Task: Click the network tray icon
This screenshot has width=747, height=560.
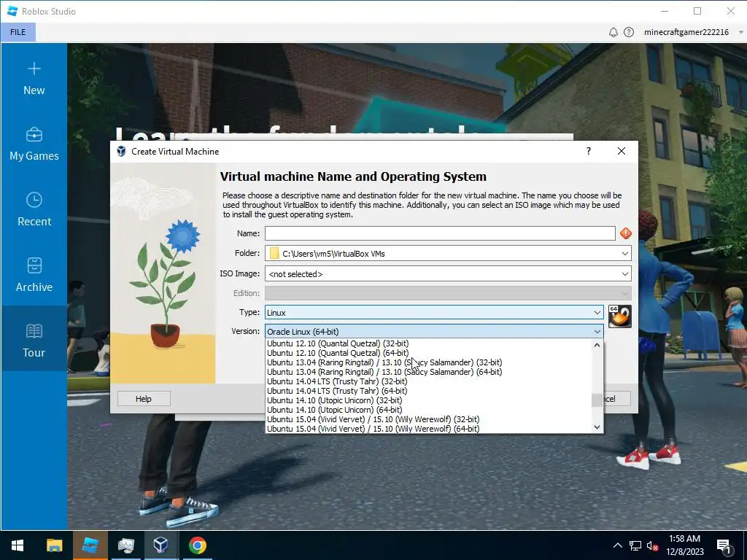Action: tap(635, 545)
